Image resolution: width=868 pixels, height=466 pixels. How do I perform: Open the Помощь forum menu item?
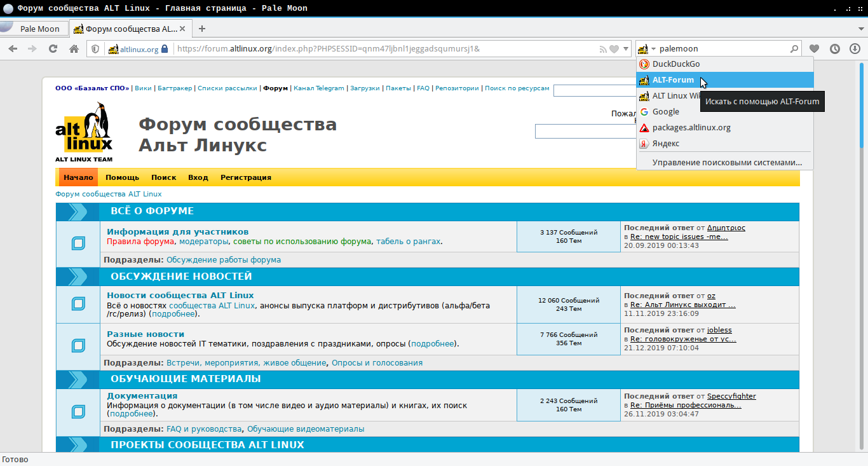122,177
